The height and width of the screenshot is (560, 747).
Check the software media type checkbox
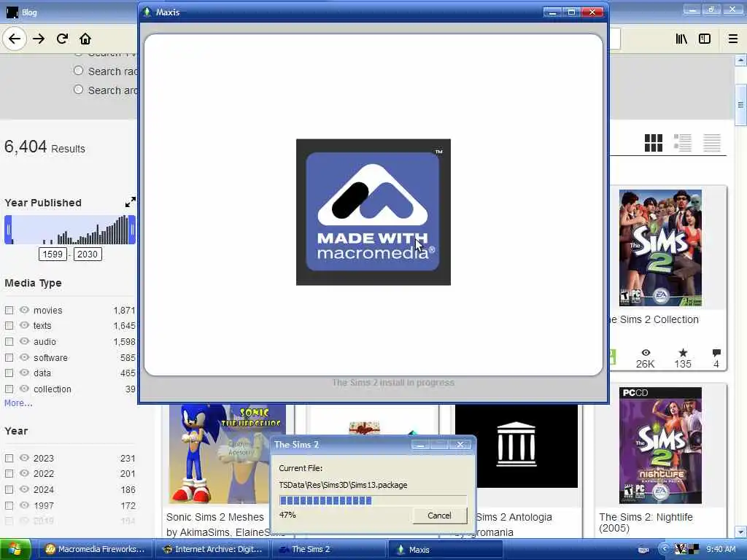(9, 357)
